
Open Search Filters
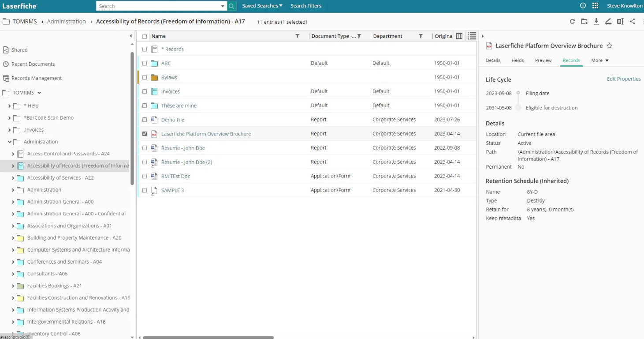[306, 6]
